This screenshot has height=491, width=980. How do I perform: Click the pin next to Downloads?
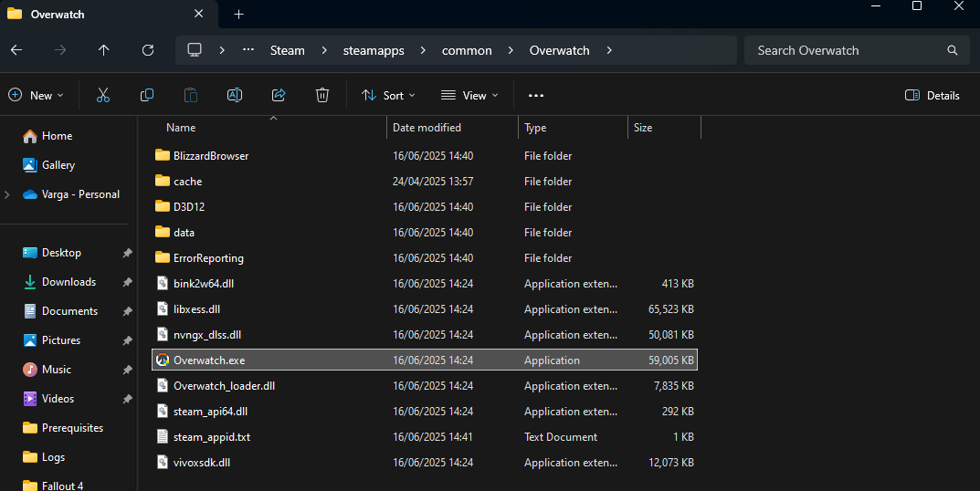[x=128, y=282]
